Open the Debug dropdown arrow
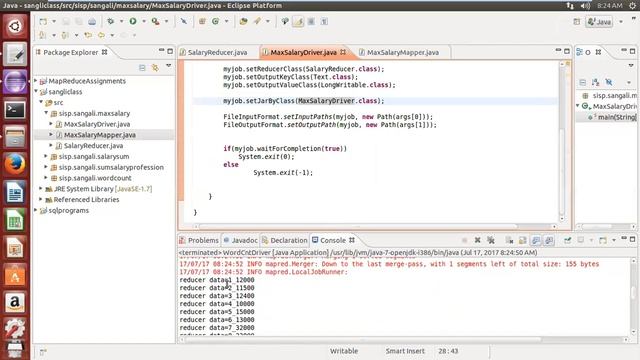640x360 pixels. coord(121,21)
